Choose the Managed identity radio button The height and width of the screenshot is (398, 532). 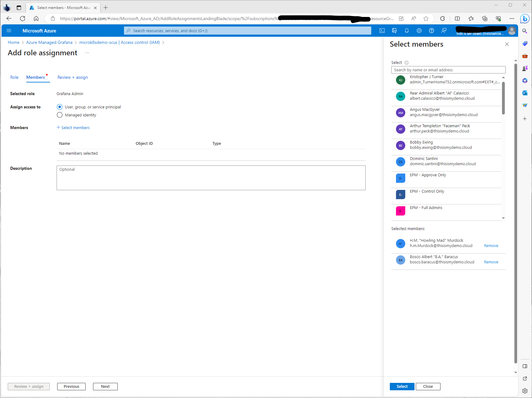point(60,115)
